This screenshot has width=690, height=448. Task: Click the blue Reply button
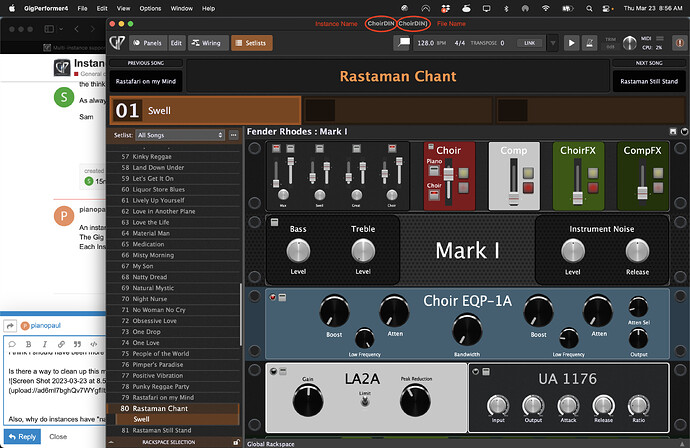(22, 437)
